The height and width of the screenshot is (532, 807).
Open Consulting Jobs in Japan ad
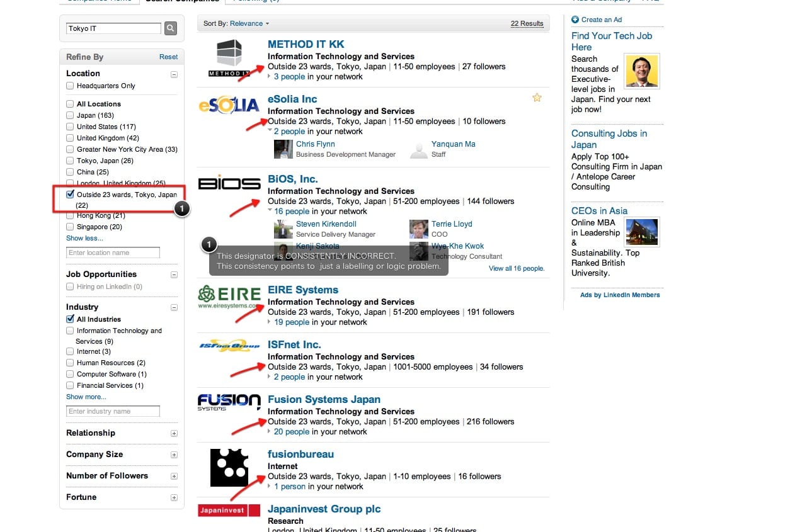point(609,139)
